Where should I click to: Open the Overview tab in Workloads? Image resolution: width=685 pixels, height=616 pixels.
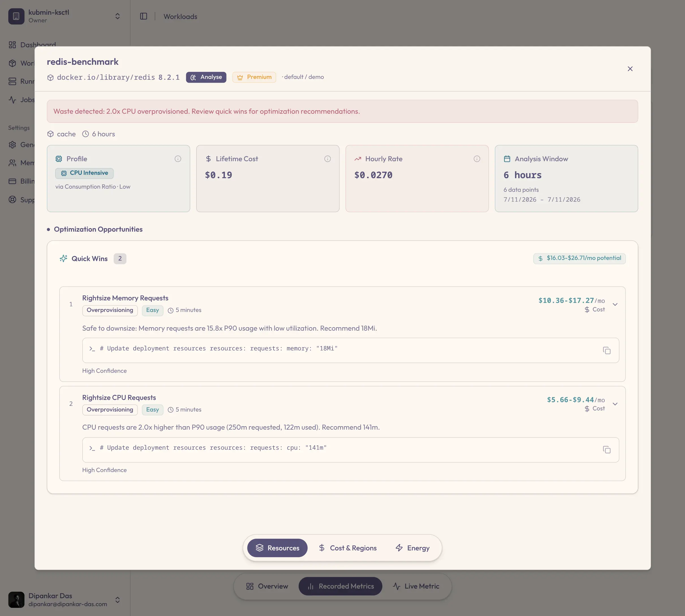pyautogui.click(x=267, y=586)
